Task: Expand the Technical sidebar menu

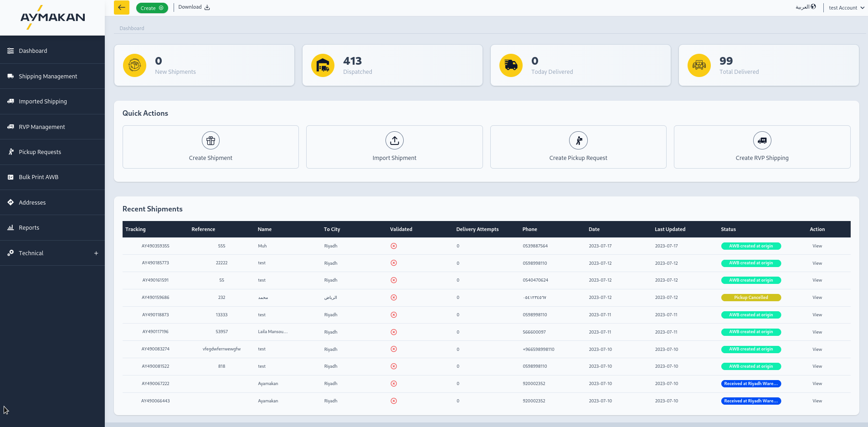Action: pyautogui.click(x=96, y=253)
